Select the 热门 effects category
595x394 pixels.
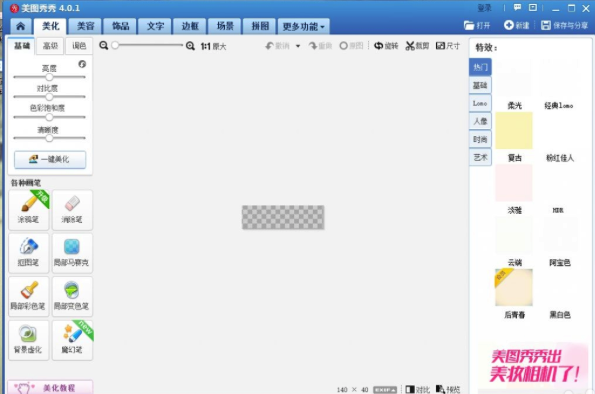pyautogui.click(x=480, y=67)
